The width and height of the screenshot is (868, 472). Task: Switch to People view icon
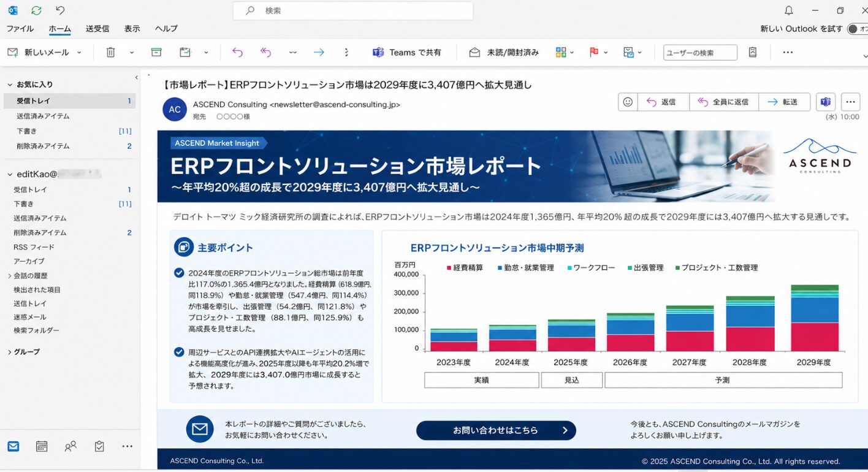70,446
